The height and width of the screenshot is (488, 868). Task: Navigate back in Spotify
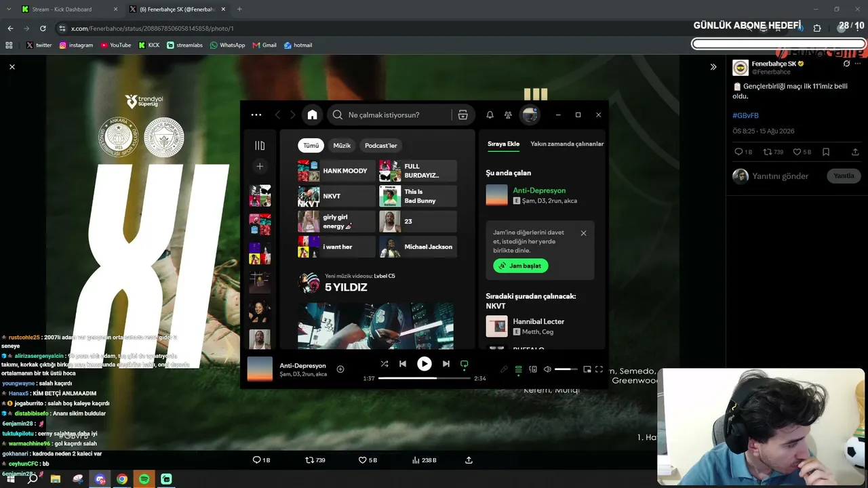coord(278,115)
